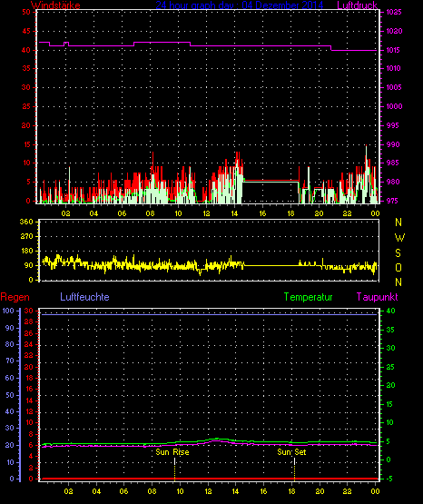The width and height of the screenshot is (423, 504).
Task: Click the green temperature curve peak near noon
Action: (217, 439)
